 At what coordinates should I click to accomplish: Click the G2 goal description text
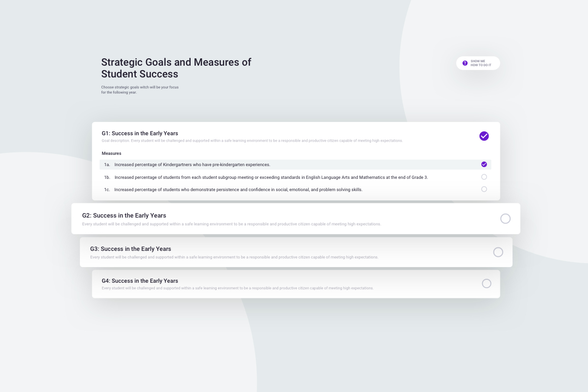click(x=231, y=224)
